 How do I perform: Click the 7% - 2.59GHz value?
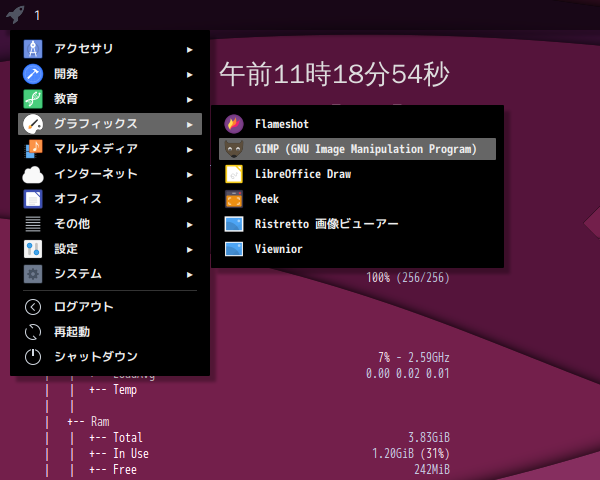tap(414, 358)
